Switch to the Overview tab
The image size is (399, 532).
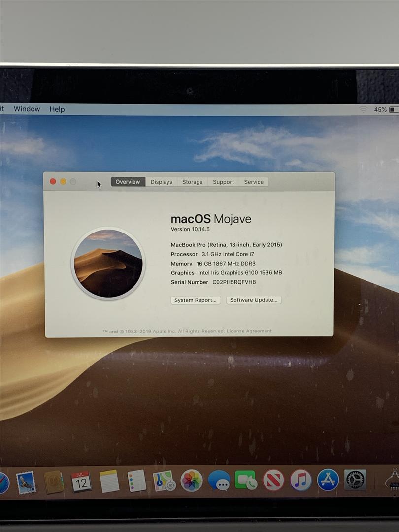tap(128, 182)
